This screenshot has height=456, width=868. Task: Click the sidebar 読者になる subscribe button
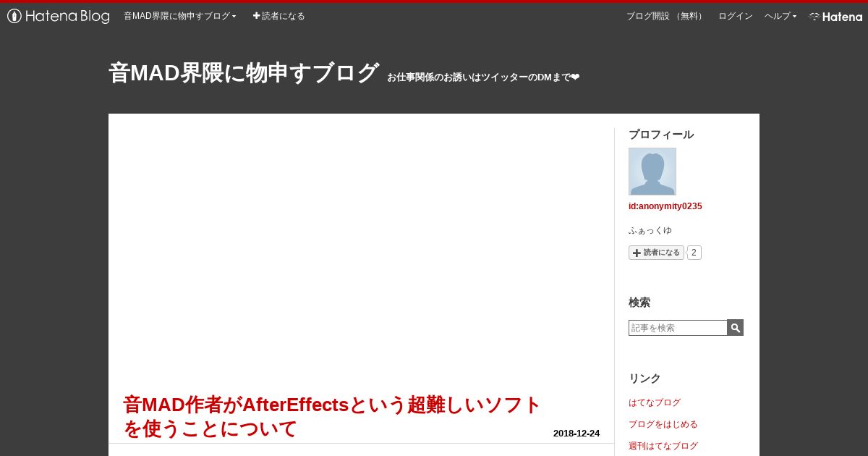(656, 253)
